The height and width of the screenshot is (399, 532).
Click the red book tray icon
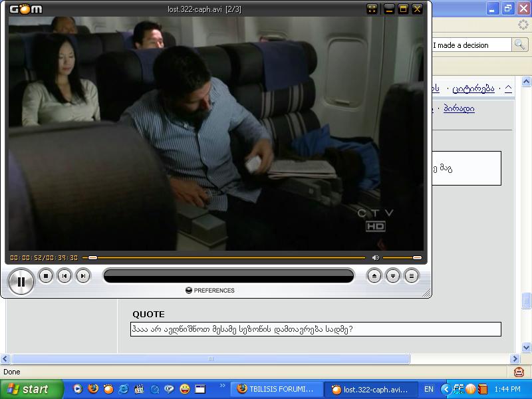click(483, 389)
